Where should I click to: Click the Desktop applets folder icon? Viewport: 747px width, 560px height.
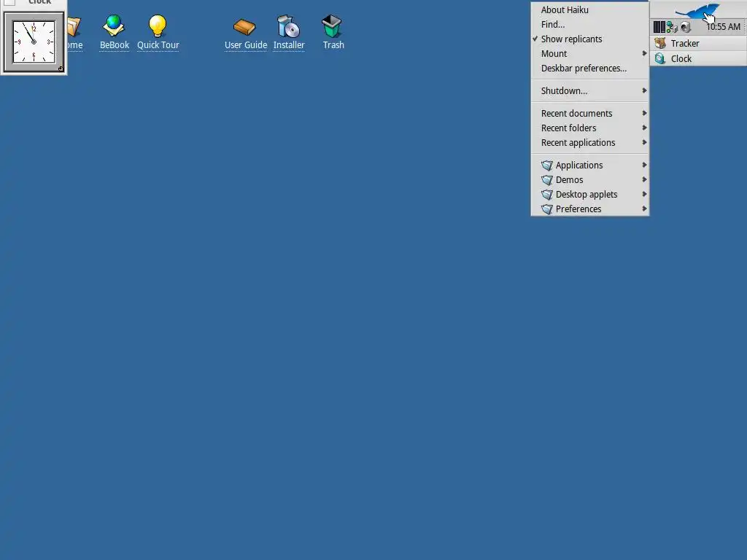[547, 195]
